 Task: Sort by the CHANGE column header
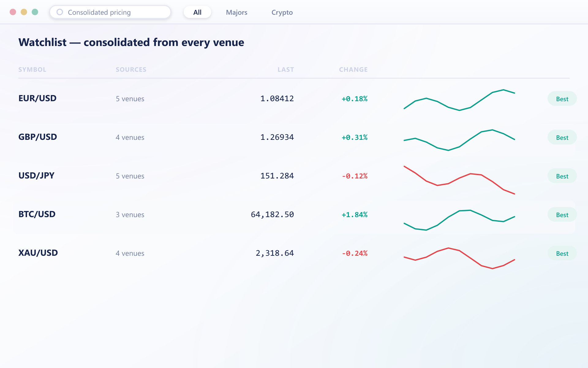click(353, 70)
